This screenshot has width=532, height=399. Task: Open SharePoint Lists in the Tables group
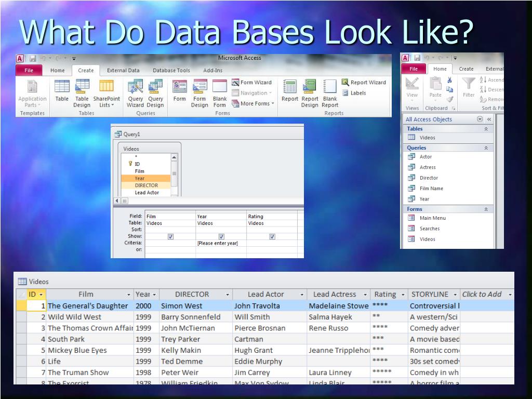point(107,94)
